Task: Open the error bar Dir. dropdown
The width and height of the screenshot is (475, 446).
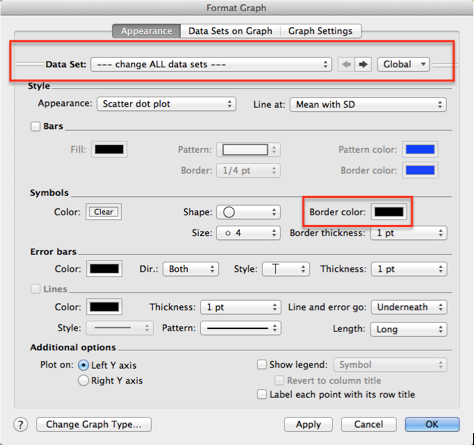Action: click(x=191, y=269)
